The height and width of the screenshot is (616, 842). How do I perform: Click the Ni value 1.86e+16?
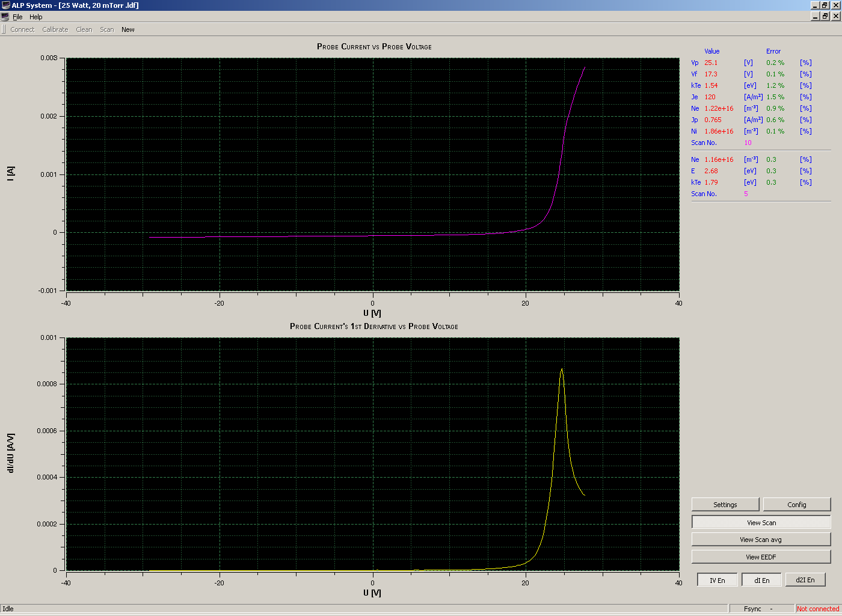(x=719, y=131)
